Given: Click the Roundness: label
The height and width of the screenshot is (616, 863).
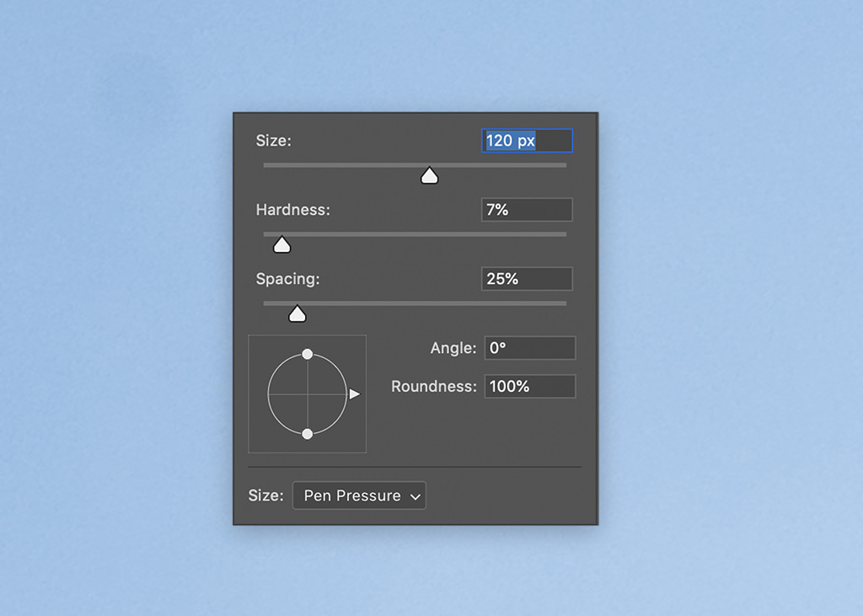Looking at the screenshot, I should [x=434, y=387].
